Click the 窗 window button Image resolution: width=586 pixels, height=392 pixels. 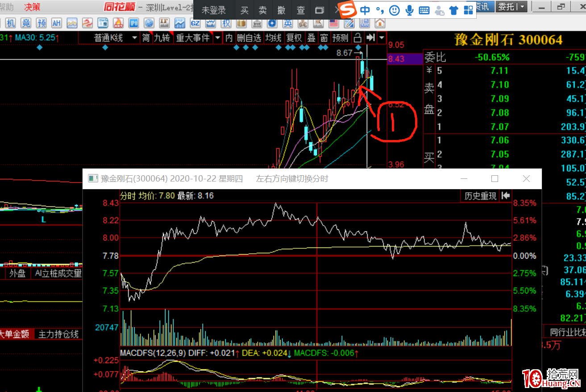coord(324,38)
